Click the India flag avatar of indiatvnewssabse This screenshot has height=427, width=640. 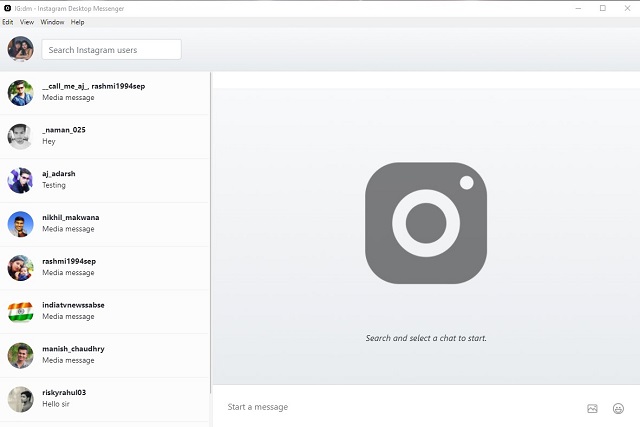click(20, 311)
